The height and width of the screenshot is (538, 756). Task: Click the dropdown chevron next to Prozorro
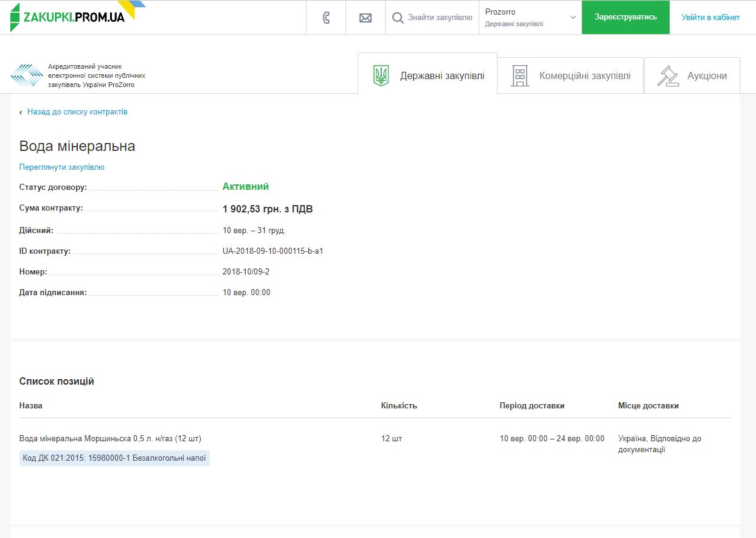[573, 18]
